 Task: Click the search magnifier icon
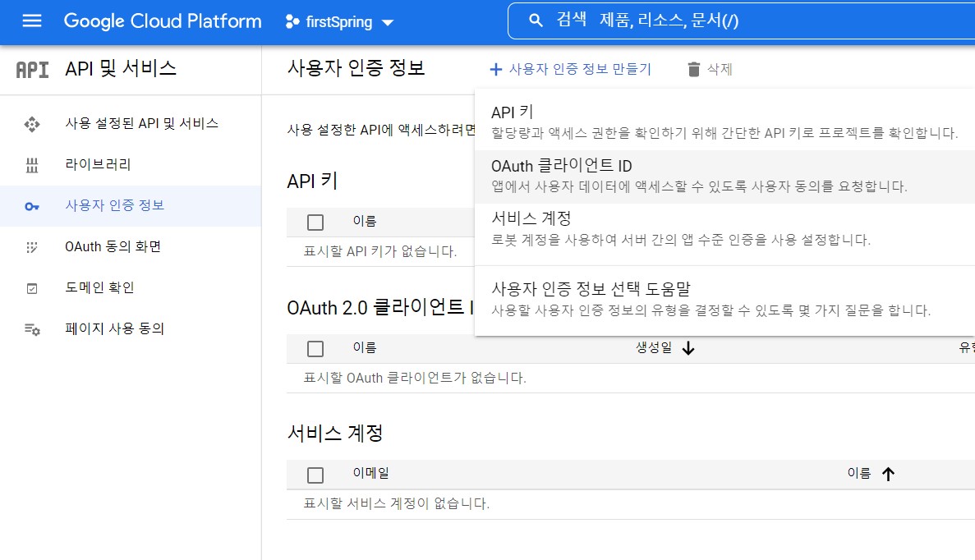point(536,21)
